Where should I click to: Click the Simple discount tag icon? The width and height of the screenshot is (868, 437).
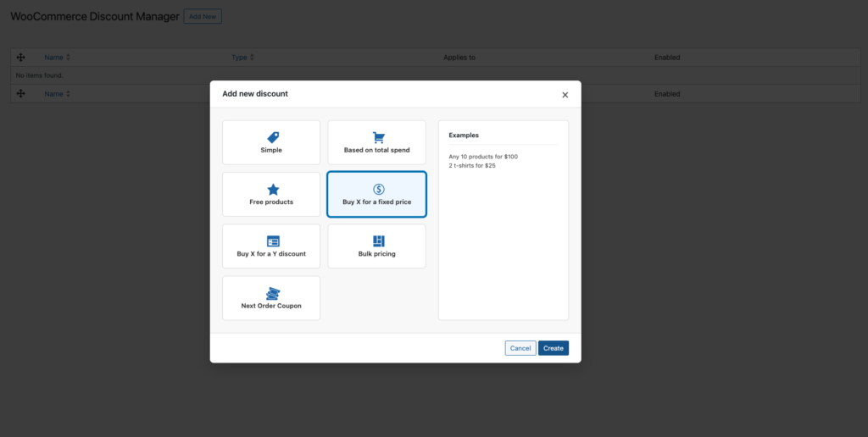click(x=273, y=137)
